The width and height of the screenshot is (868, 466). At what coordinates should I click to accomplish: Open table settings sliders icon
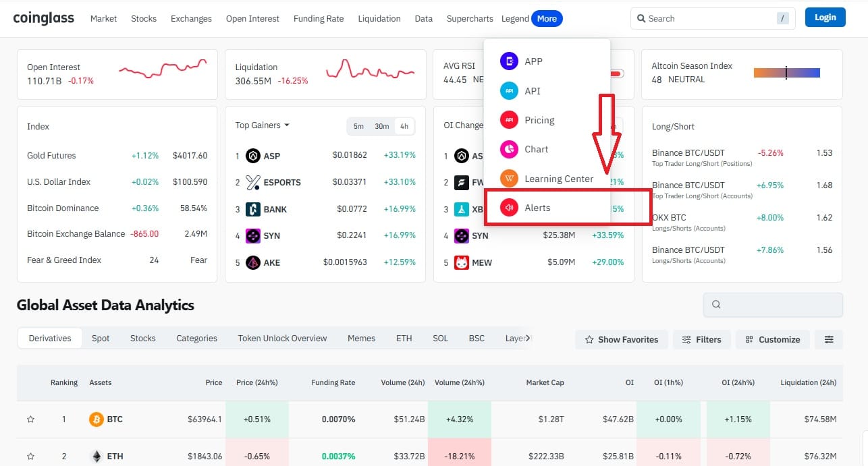click(829, 339)
